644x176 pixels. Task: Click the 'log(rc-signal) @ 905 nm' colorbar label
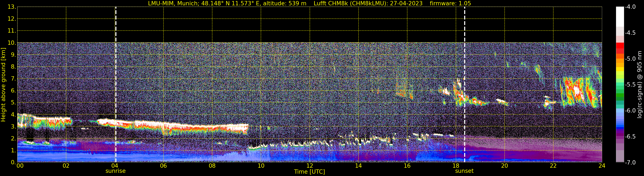640,85
